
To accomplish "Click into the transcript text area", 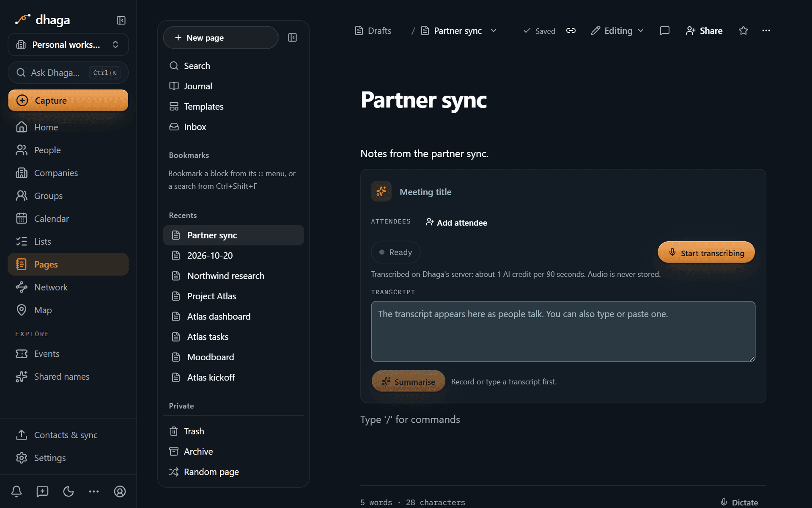I will [x=563, y=331].
